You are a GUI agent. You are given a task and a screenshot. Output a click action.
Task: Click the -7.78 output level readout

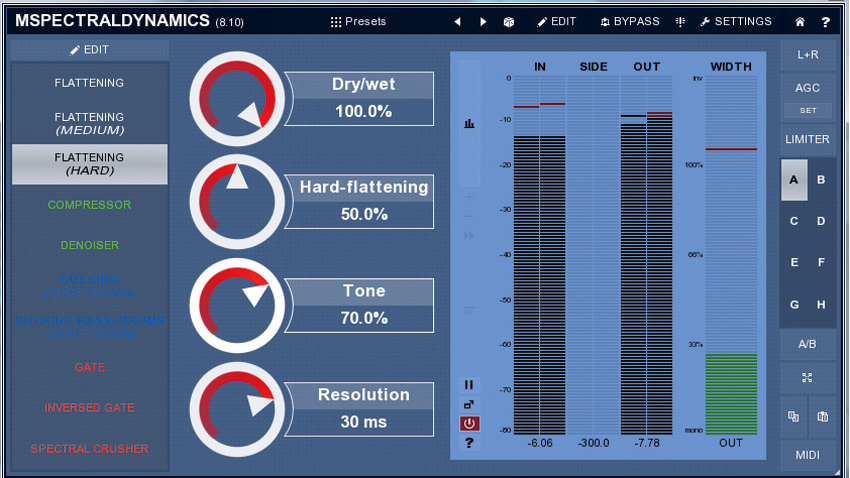pos(647,443)
